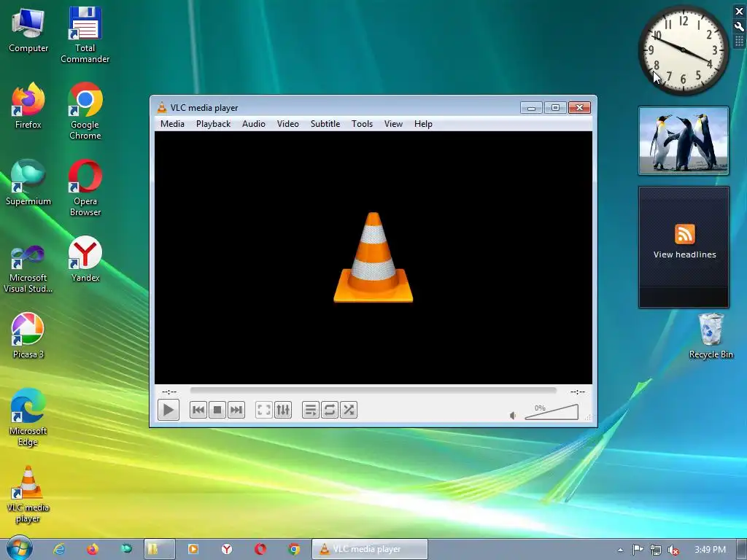Open the Media menu
Image resolution: width=747 pixels, height=560 pixels.
coord(172,124)
